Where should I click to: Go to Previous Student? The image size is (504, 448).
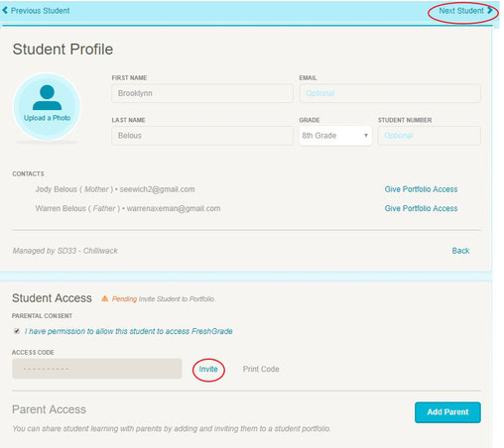[x=40, y=11]
